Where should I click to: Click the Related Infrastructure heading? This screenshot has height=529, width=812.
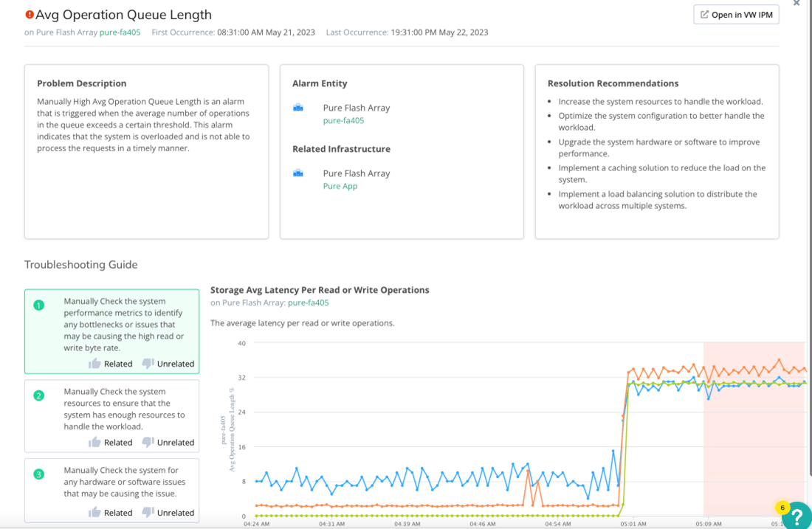[x=341, y=149]
